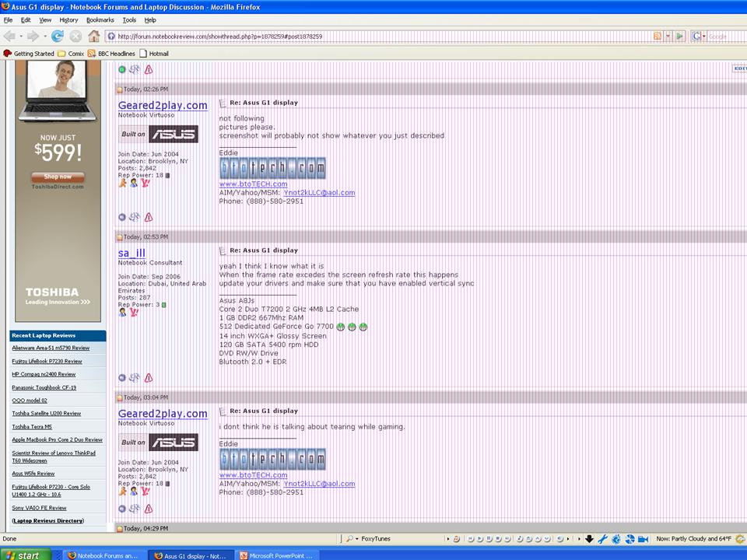Open the Edit menu
The image size is (747, 560).
point(26,20)
